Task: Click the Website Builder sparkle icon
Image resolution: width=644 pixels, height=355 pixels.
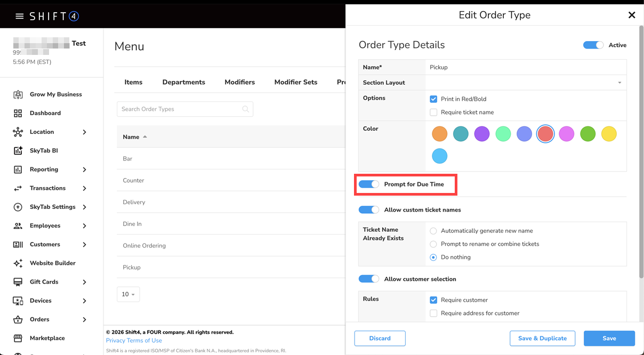Action: tap(18, 263)
